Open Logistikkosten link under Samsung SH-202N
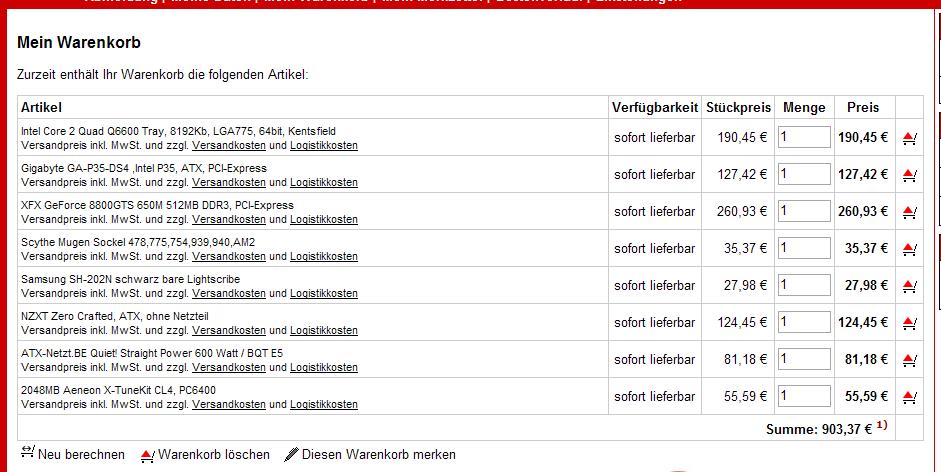Image resolution: width=941 pixels, height=472 pixels. (324, 294)
